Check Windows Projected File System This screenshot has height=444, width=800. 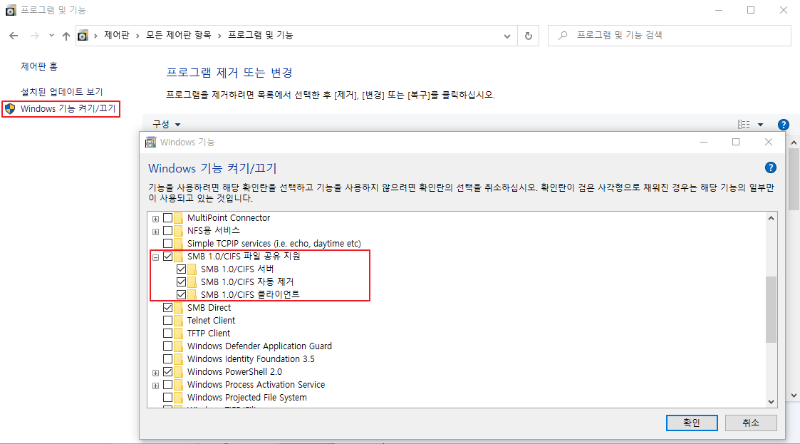(x=168, y=398)
